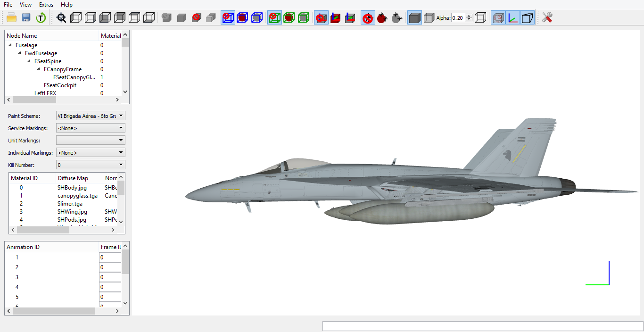644x332 pixels.
Task: Click the dark red sphere with sparkles icon
Action: [x=382, y=18]
